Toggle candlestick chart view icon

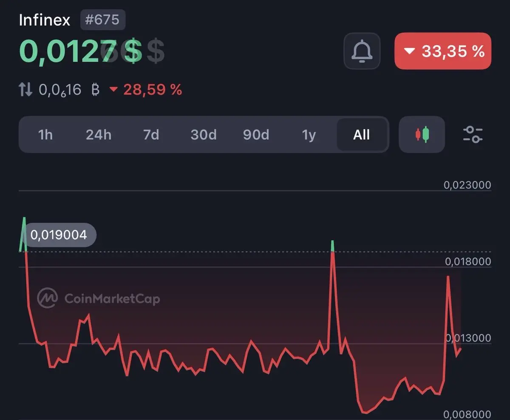tap(422, 134)
